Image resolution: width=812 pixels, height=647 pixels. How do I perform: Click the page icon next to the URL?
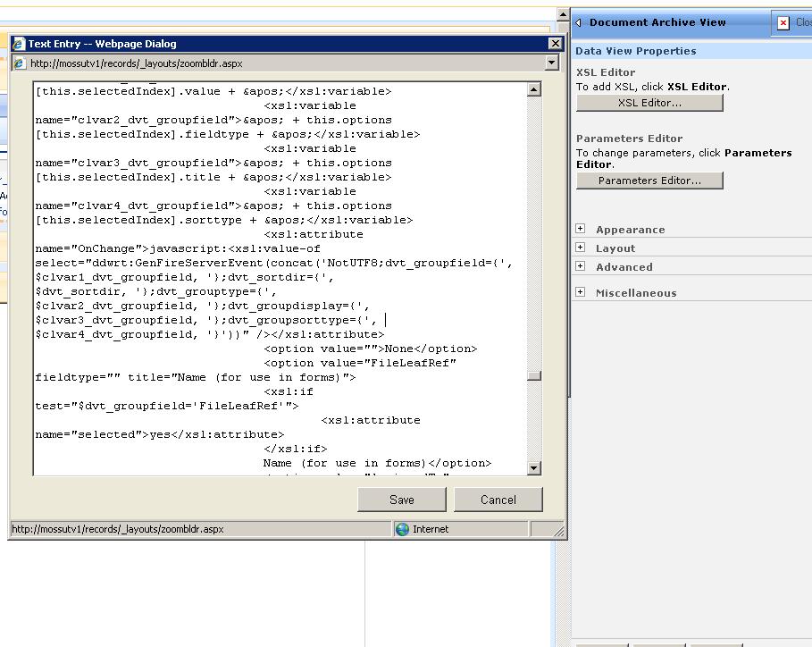click(19, 63)
